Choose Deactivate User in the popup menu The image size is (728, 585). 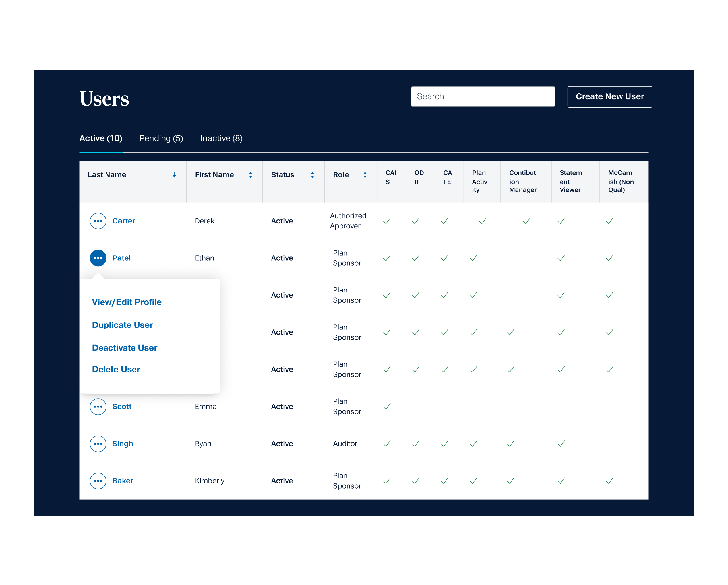pyautogui.click(x=125, y=348)
